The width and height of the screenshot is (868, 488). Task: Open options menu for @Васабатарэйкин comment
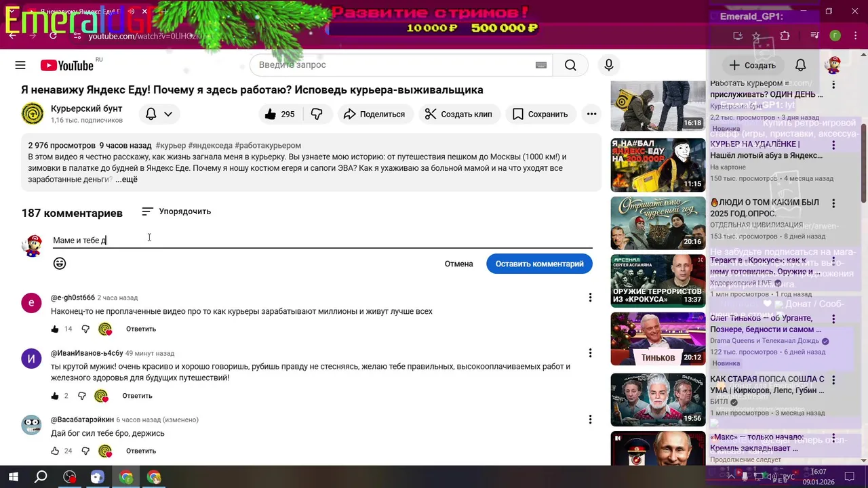click(x=590, y=420)
